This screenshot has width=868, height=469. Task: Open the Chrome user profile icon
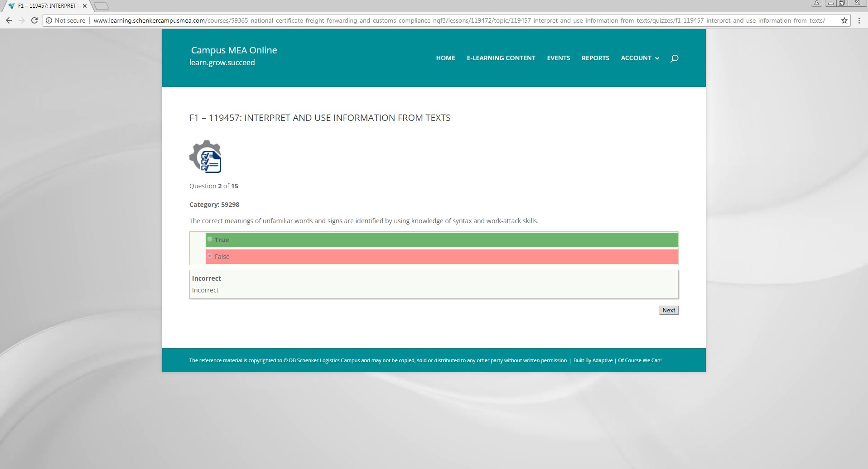[816, 3]
